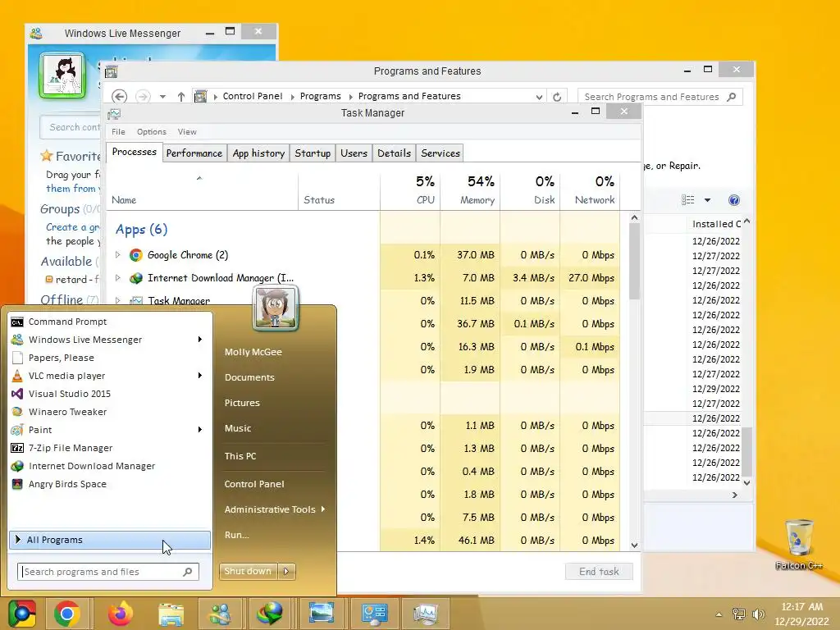
Task: Switch to the App history tab
Action: (x=258, y=153)
